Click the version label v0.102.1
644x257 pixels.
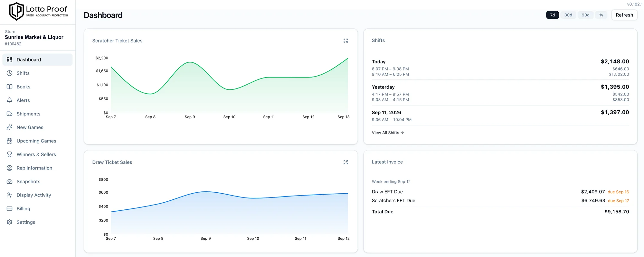[634, 4]
